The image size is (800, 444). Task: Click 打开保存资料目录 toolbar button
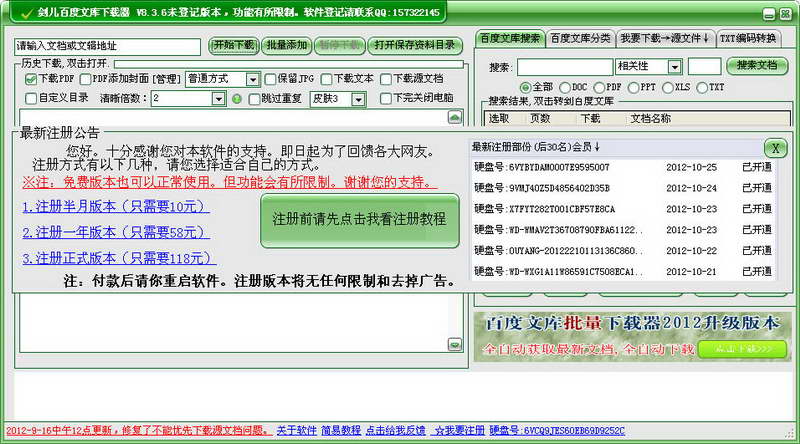click(x=414, y=45)
